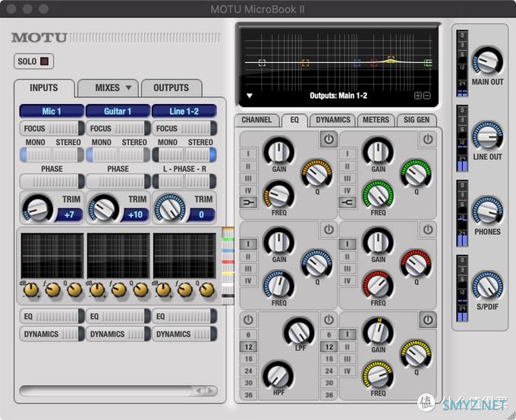Image resolution: width=516 pixels, height=420 pixels.
Task: Enable the orange EQ band power button
Action: (x=329, y=139)
